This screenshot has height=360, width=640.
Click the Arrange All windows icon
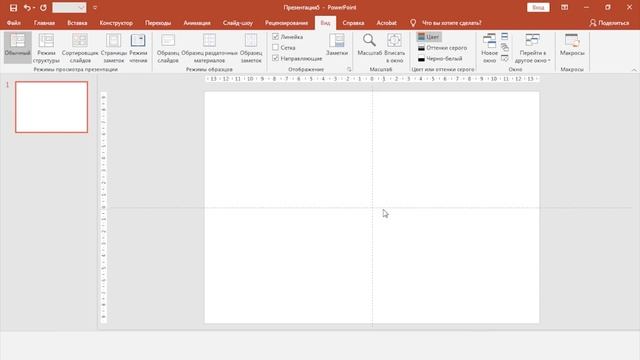pyautogui.click(x=505, y=37)
